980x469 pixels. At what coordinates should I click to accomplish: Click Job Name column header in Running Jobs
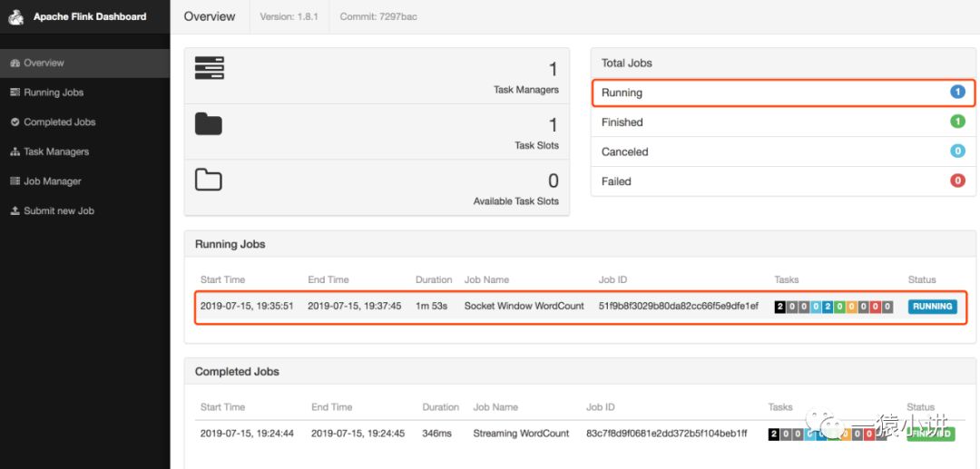click(x=486, y=279)
